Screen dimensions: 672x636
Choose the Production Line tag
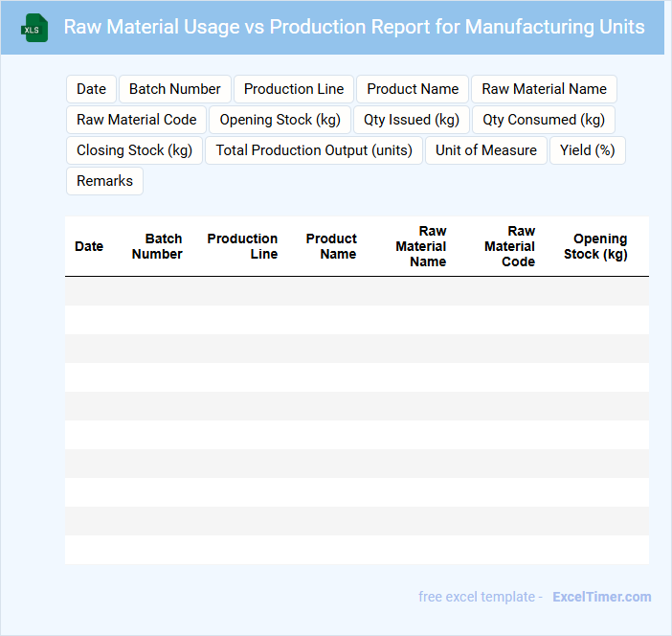click(x=294, y=89)
